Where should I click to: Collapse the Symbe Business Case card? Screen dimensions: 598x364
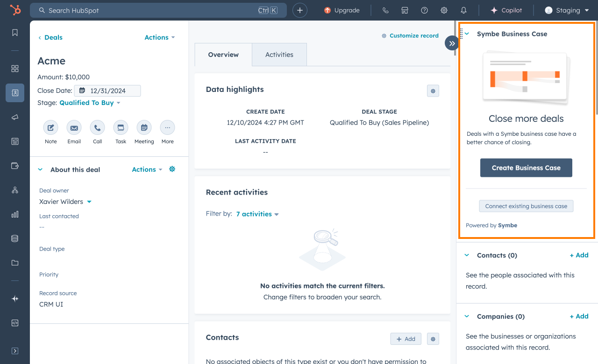point(467,34)
